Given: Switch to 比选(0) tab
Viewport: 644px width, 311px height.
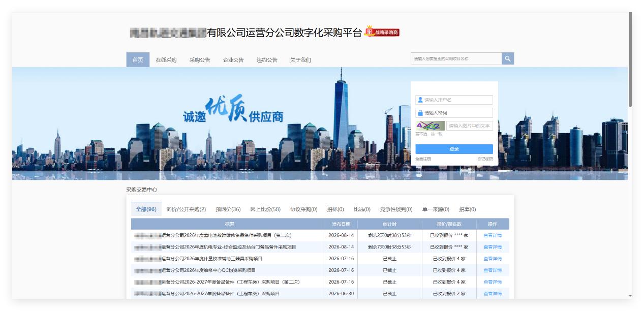Looking at the screenshot, I should [x=362, y=209].
